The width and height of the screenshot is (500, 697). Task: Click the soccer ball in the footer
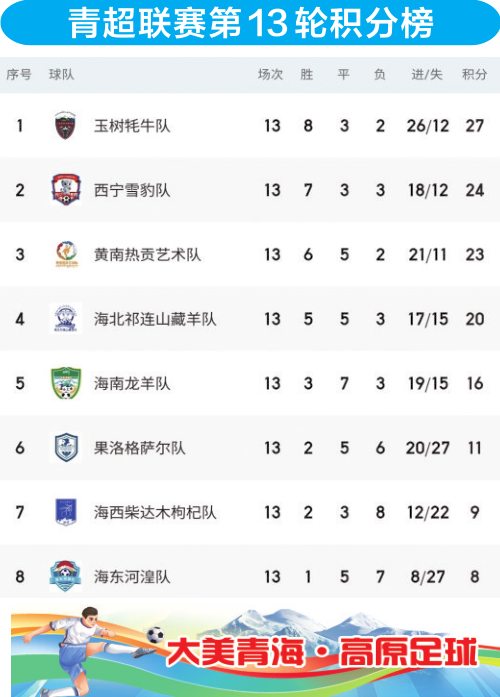[x=155, y=635]
